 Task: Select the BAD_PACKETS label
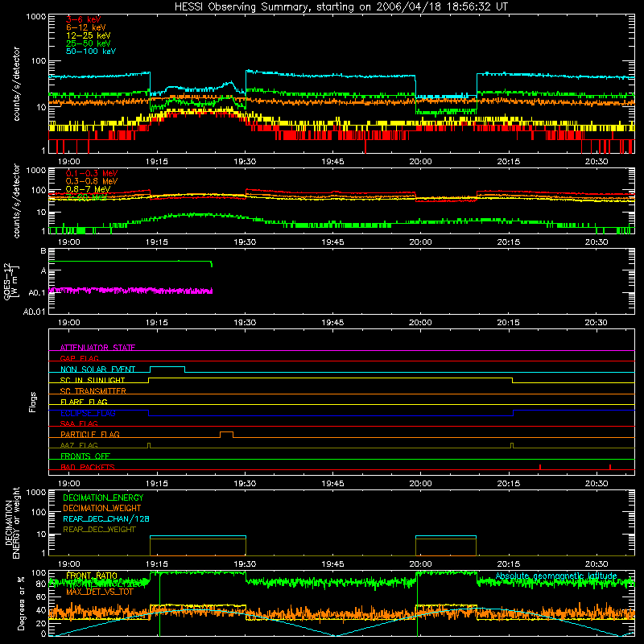point(88,467)
